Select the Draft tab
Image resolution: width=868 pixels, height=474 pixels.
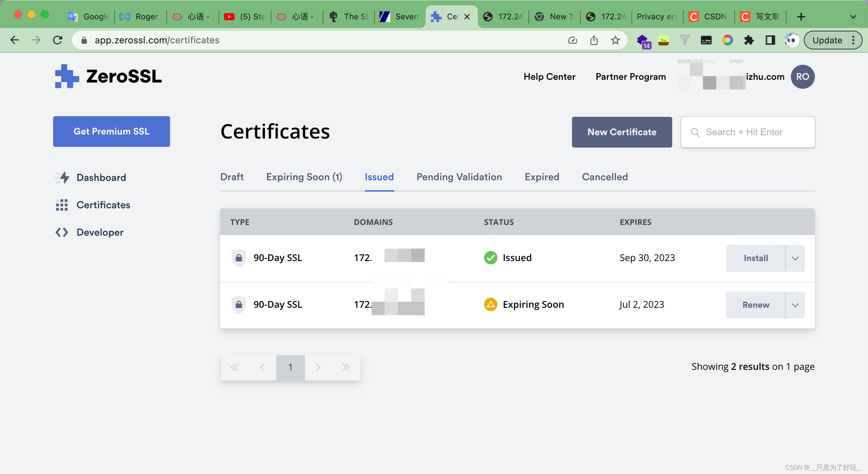[x=232, y=177]
